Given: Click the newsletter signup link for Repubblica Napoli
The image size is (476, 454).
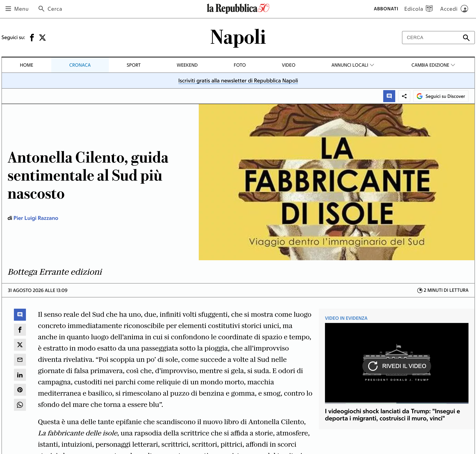Looking at the screenshot, I should [x=238, y=81].
